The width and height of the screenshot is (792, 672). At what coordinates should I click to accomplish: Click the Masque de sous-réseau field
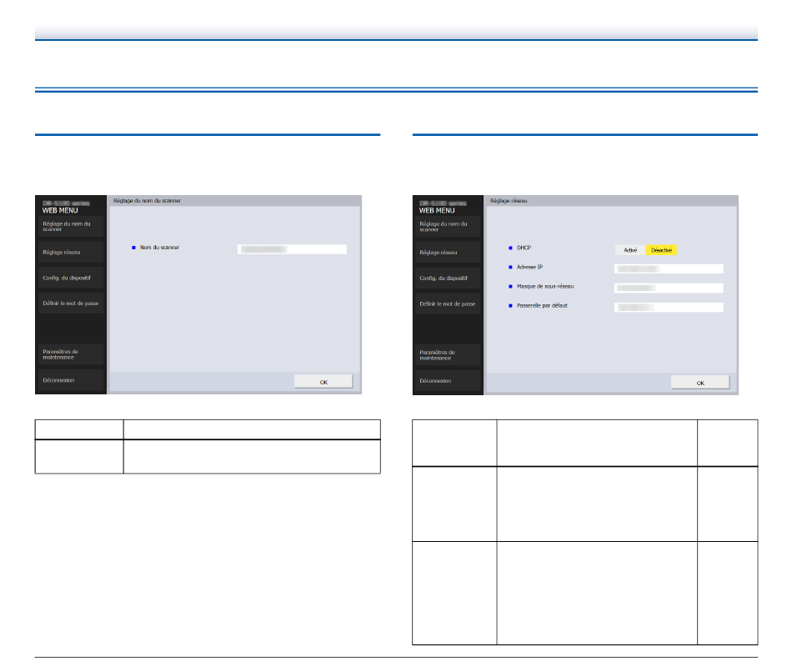(x=669, y=288)
